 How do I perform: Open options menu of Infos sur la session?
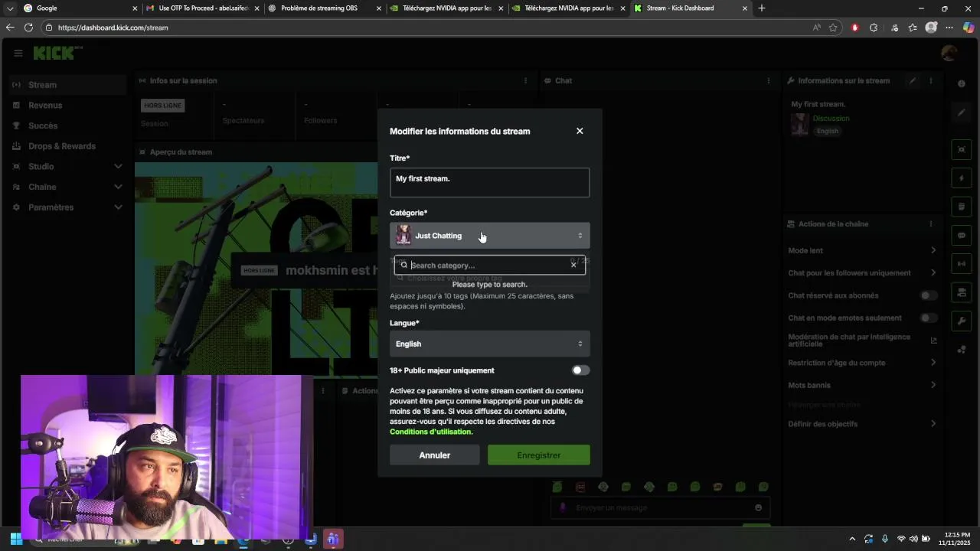525,80
